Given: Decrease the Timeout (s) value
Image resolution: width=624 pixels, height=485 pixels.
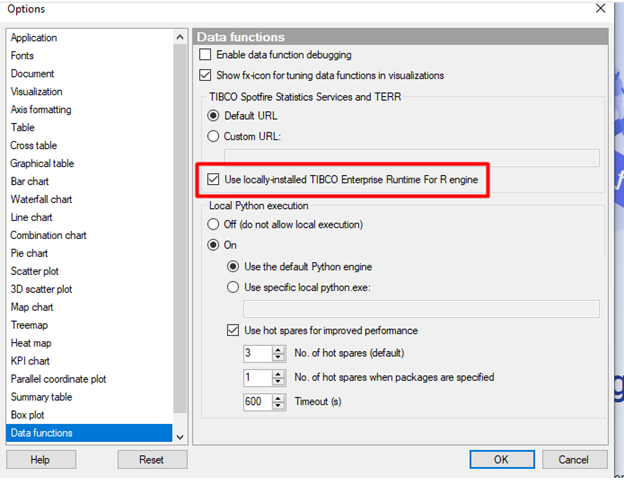Looking at the screenshot, I should pyautogui.click(x=279, y=406).
